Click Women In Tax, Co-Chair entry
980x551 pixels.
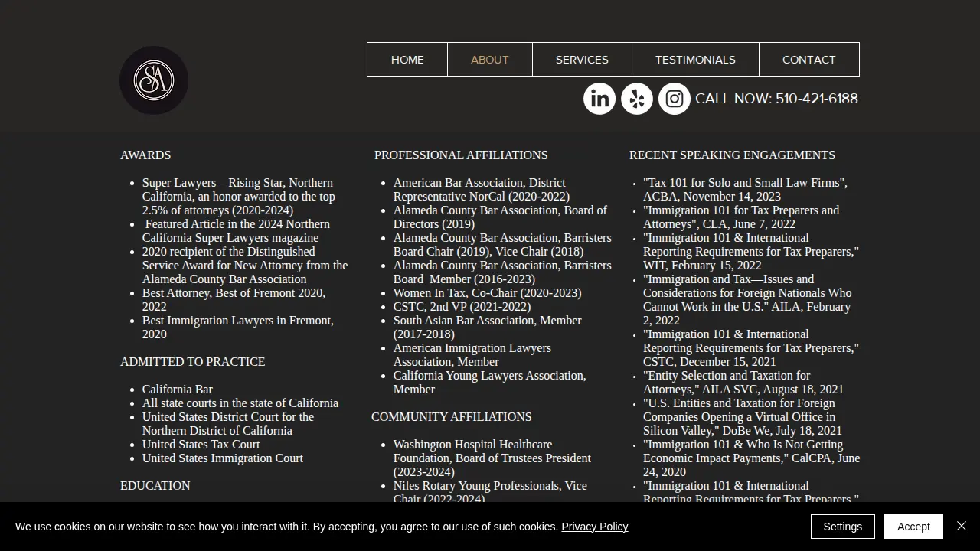coord(488,293)
